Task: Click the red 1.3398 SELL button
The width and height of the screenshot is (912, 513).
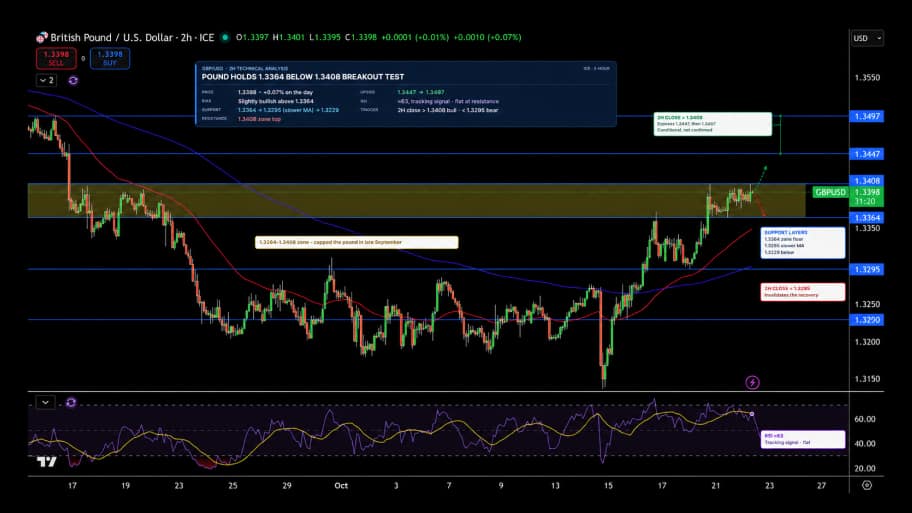Action: pyautogui.click(x=56, y=58)
